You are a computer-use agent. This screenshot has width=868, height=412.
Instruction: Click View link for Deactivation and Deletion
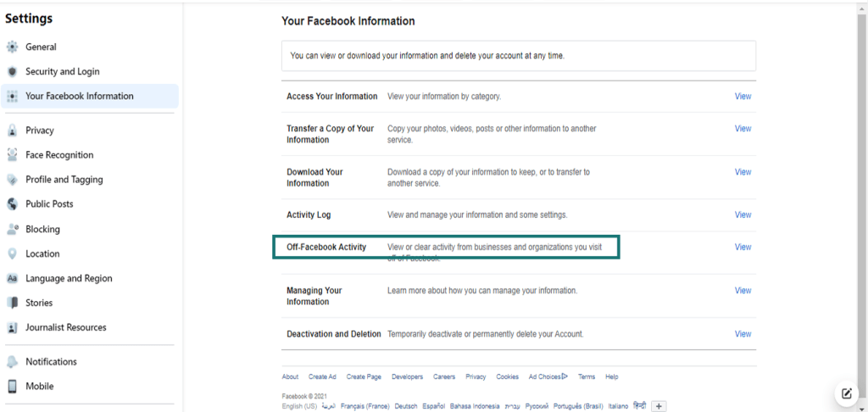tap(743, 334)
